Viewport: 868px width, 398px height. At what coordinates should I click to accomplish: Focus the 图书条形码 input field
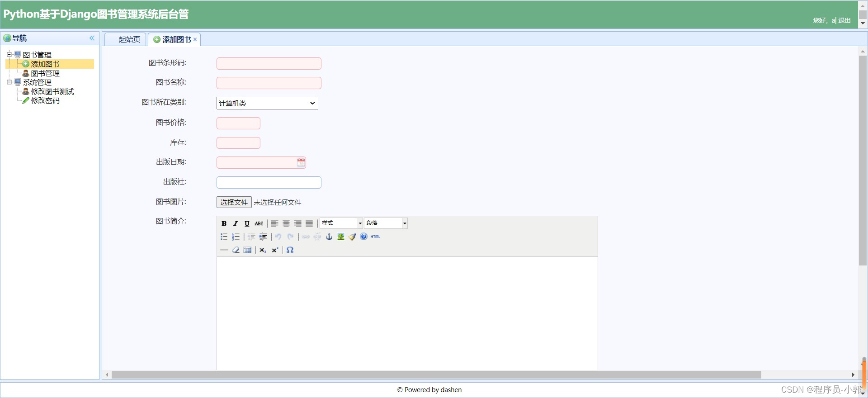(269, 63)
